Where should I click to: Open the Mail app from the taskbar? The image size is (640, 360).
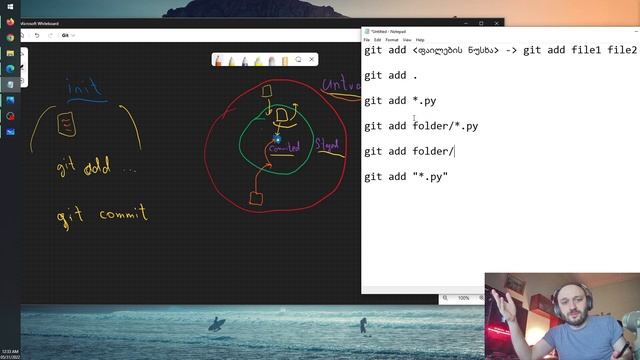[10, 131]
